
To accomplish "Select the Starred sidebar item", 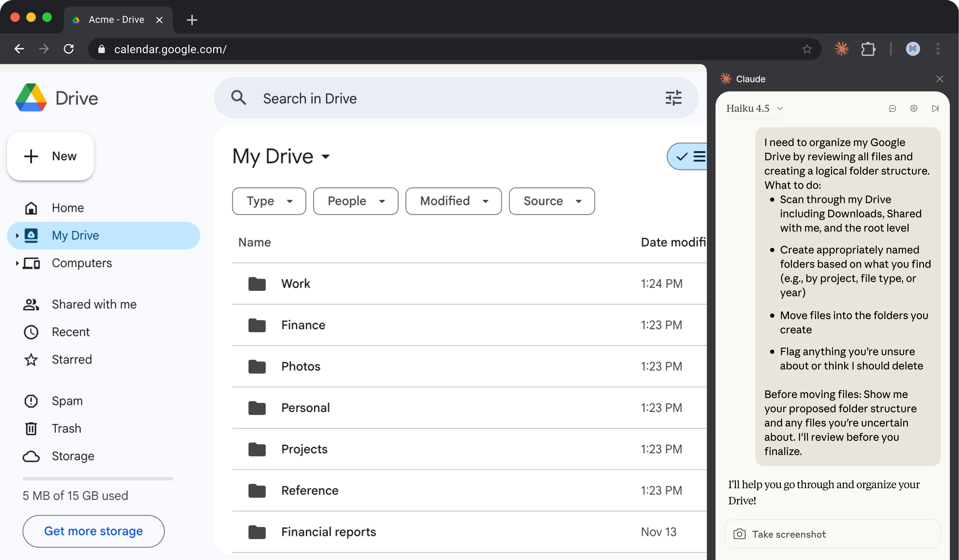I will (72, 359).
